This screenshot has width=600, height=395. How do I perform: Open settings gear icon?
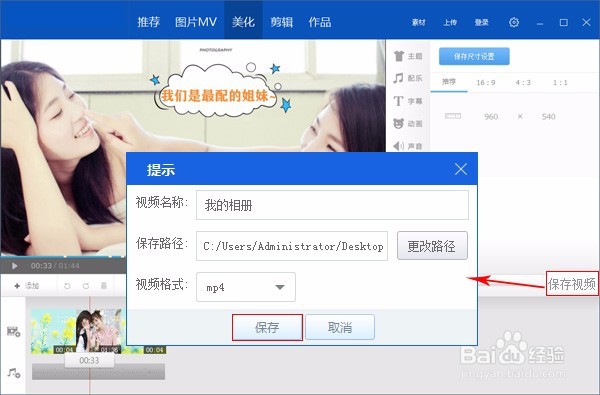(514, 22)
